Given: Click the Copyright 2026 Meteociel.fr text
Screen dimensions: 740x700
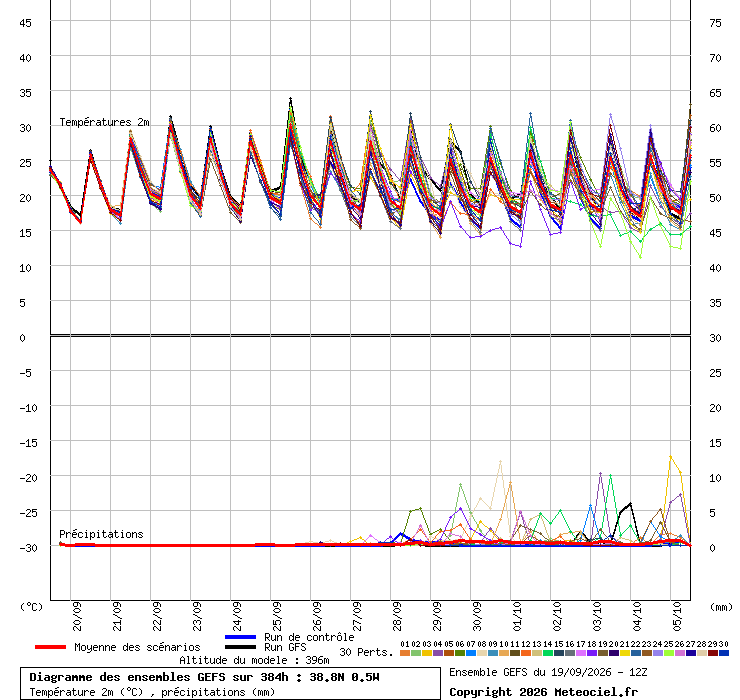Looking at the screenshot, I should pyautogui.click(x=543, y=692).
